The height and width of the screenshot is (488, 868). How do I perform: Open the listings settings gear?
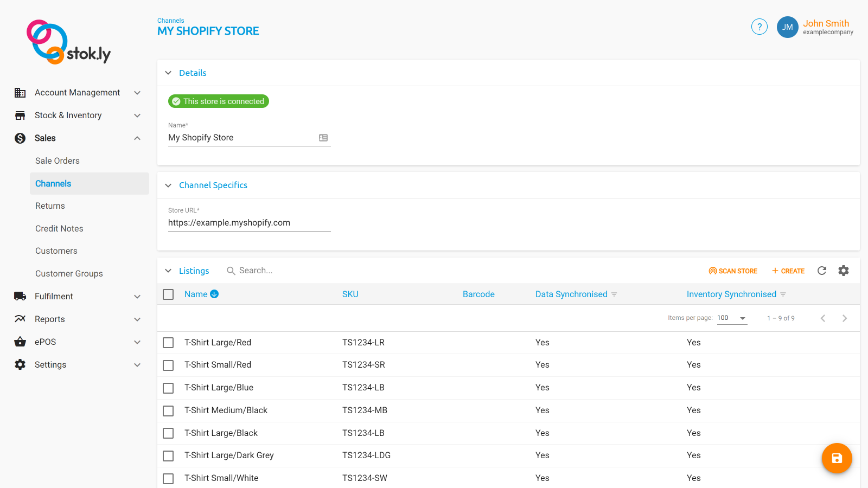pos(844,270)
